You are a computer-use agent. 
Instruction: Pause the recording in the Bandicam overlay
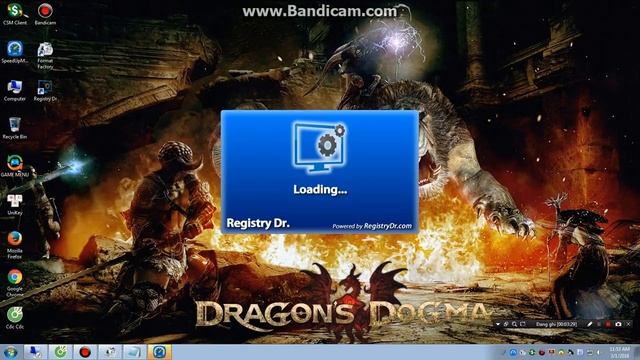(599, 324)
